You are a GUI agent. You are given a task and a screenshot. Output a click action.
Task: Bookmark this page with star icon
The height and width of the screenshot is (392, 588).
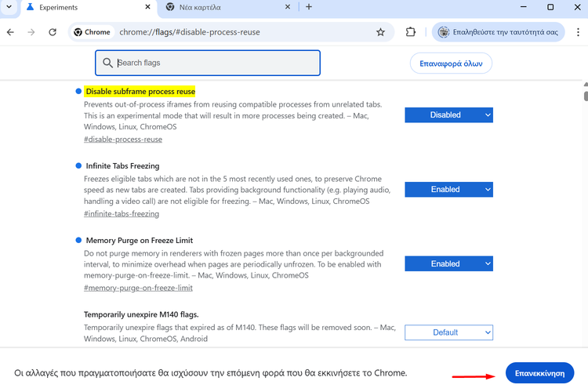[x=380, y=32]
